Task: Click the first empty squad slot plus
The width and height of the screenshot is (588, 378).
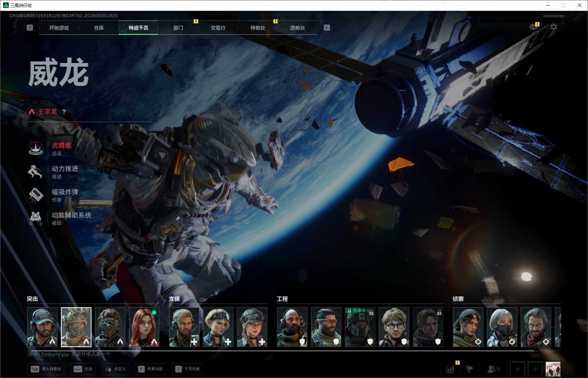Action: 518,369
